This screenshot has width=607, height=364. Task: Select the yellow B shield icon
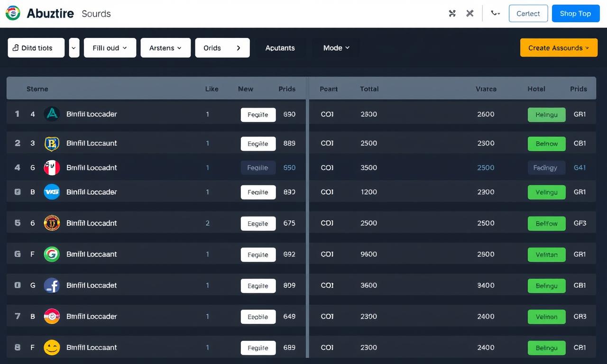[x=52, y=143]
